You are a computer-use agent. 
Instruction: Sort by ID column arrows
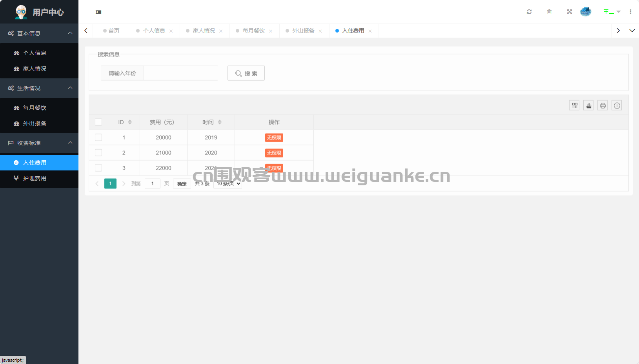(x=130, y=122)
